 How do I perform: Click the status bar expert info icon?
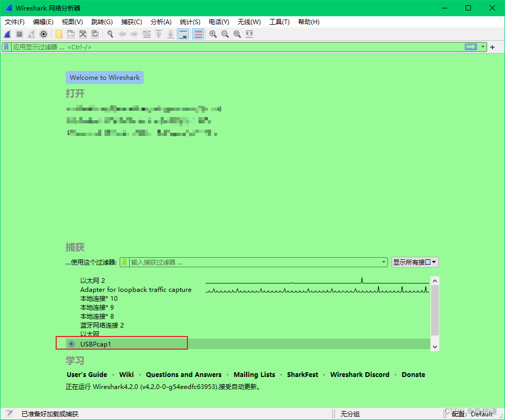click(x=9, y=414)
